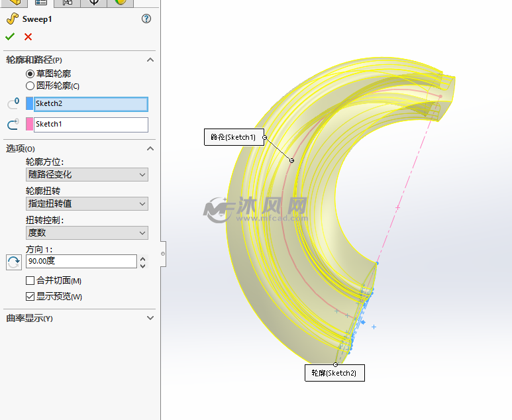Image resolution: width=512 pixels, height=420 pixels.
Task: Click the profile icon beside Sketch2
Action: coord(13,103)
